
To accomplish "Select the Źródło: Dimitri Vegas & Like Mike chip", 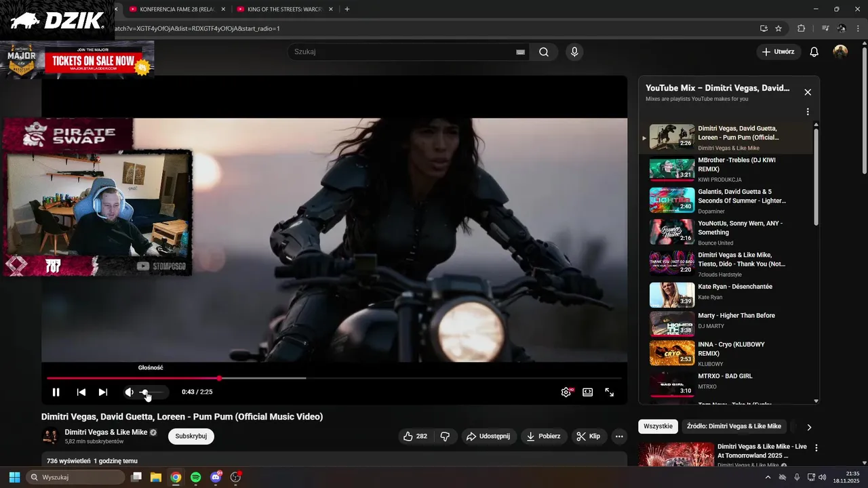I will click(734, 426).
